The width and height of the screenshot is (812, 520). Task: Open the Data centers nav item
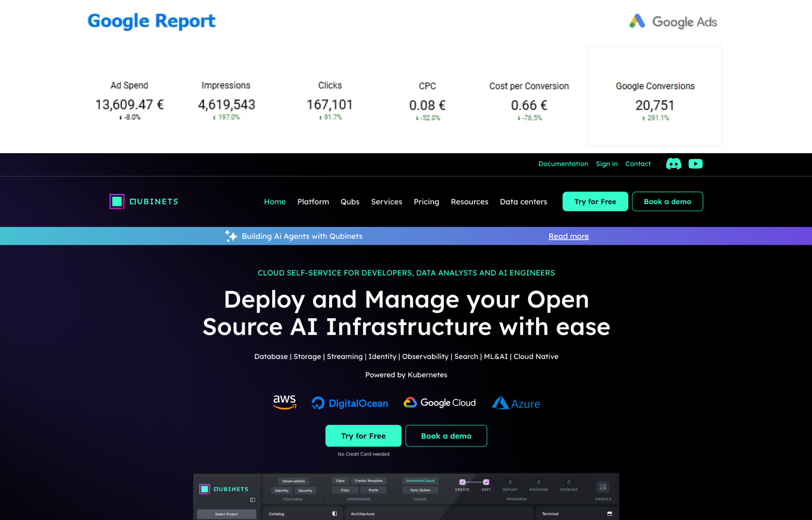pyautogui.click(x=523, y=202)
